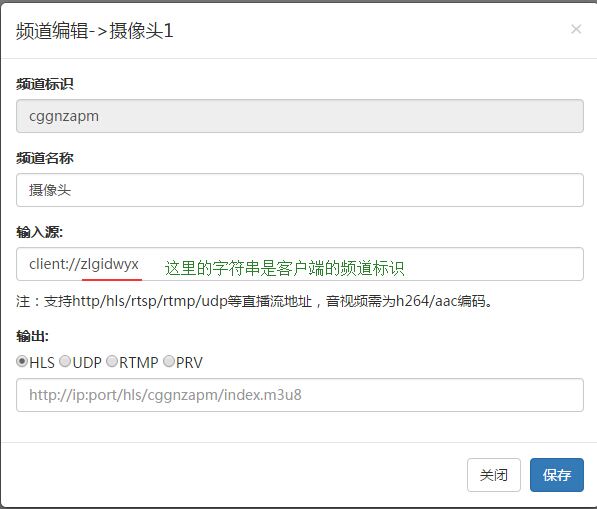The height and width of the screenshot is (509, 597).
Task: Click the PRV text label
Action: pos(189,362)
